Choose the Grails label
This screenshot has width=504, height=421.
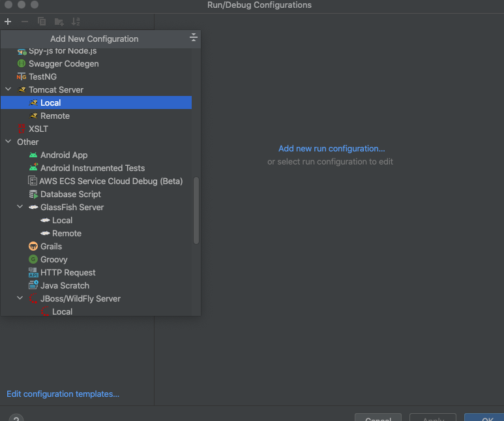click(51, 246)
